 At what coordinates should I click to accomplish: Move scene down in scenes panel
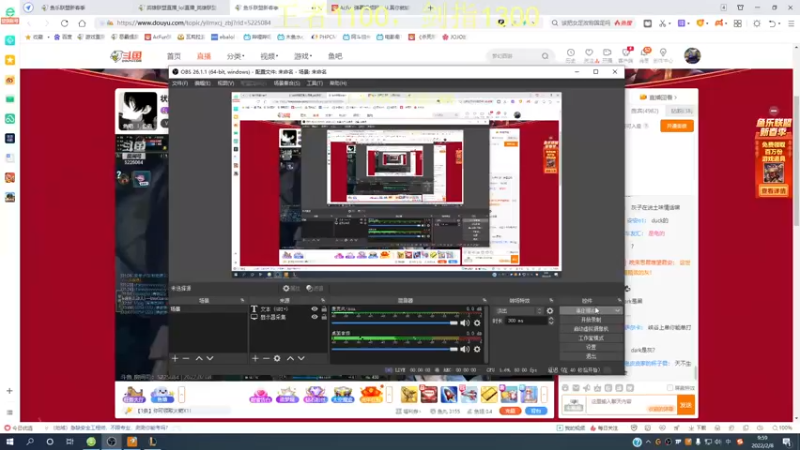(210, 359)
